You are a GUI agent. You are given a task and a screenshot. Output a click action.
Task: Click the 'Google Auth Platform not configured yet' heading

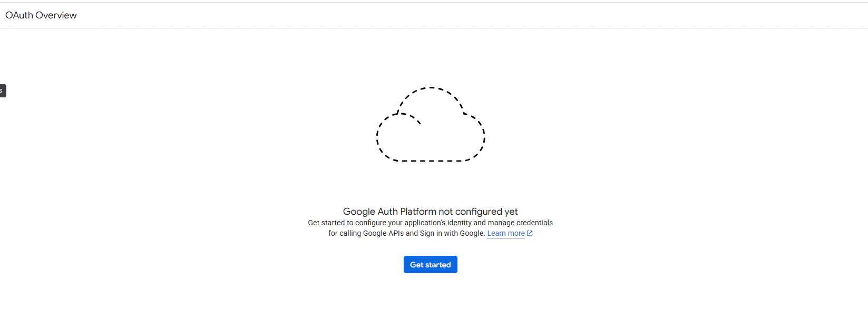pos(430,212)
